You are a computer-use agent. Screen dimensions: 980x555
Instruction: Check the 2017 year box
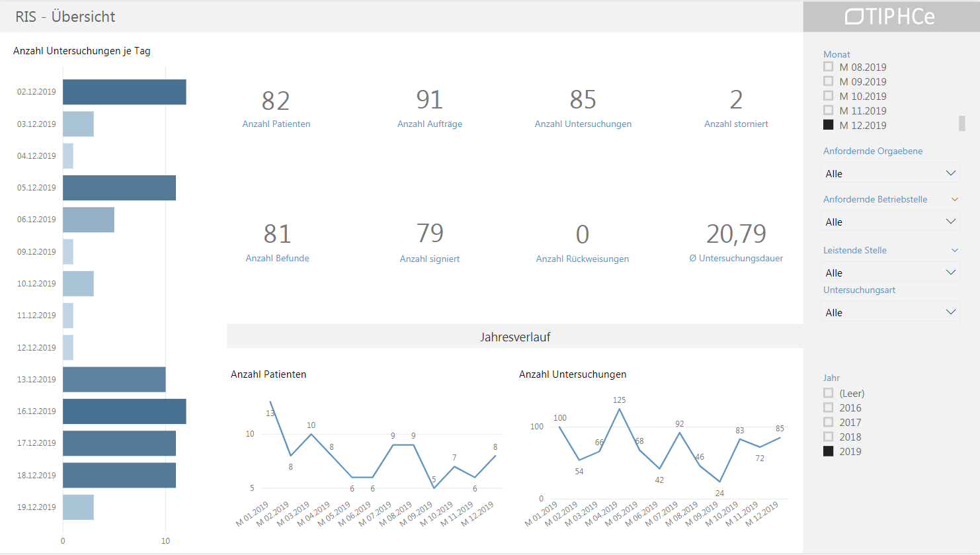[x=828, y=422]
